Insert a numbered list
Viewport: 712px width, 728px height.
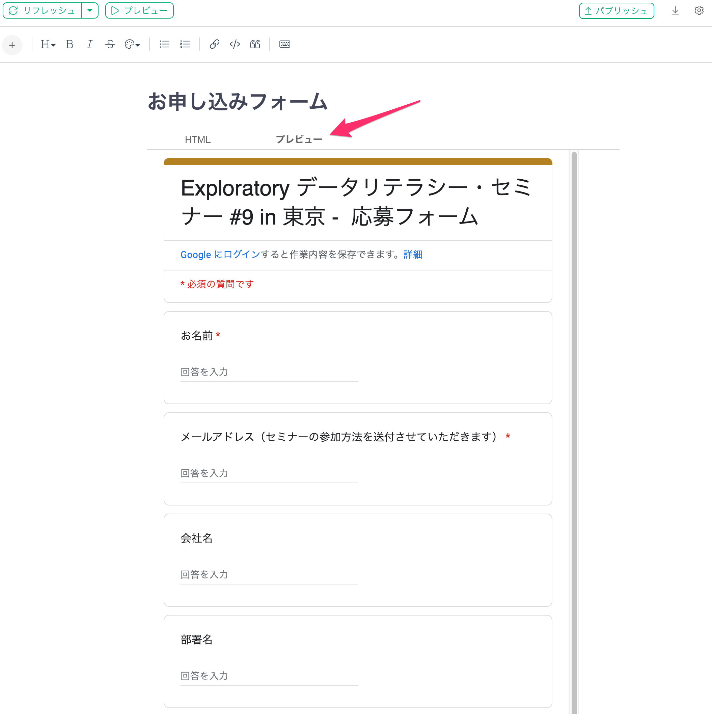click(185, 45)
